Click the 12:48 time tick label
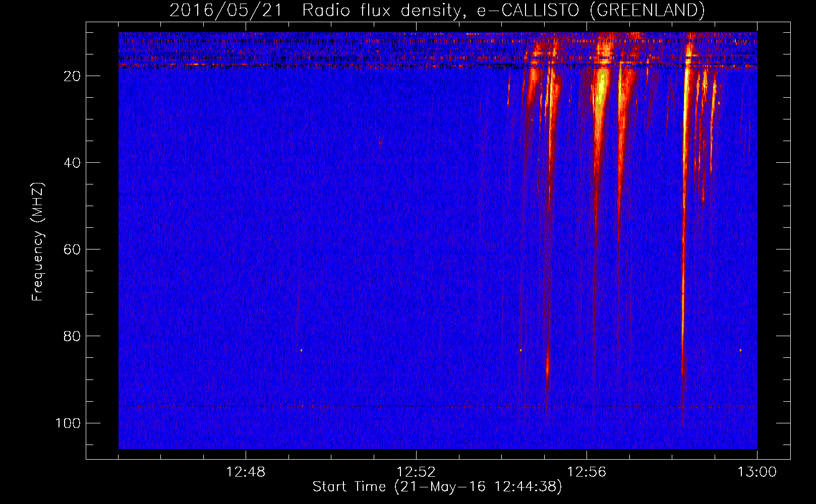Viewport: 816px width, 504px height. coord(246,472)
